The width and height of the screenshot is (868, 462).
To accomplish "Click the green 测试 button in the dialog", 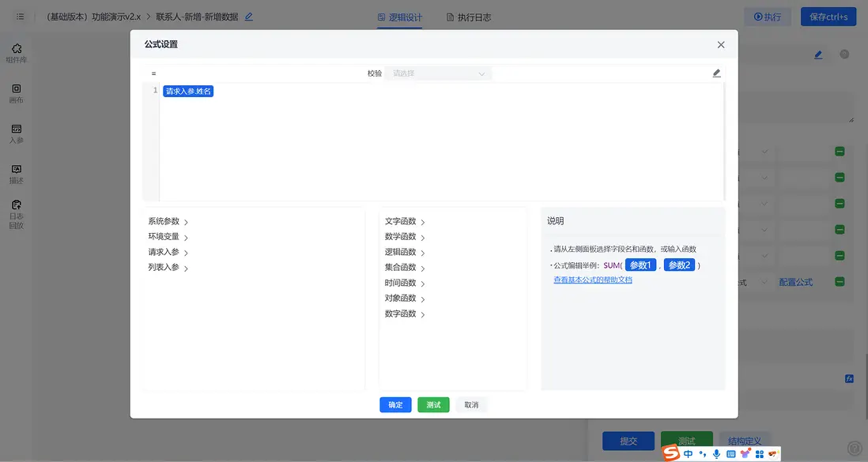I will (x=433, y=405).
